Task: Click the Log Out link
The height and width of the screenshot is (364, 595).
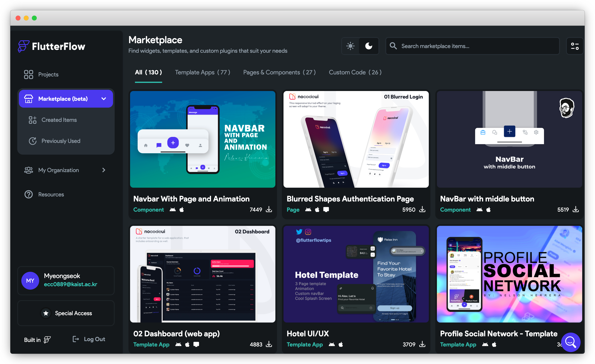Action: 89,339
